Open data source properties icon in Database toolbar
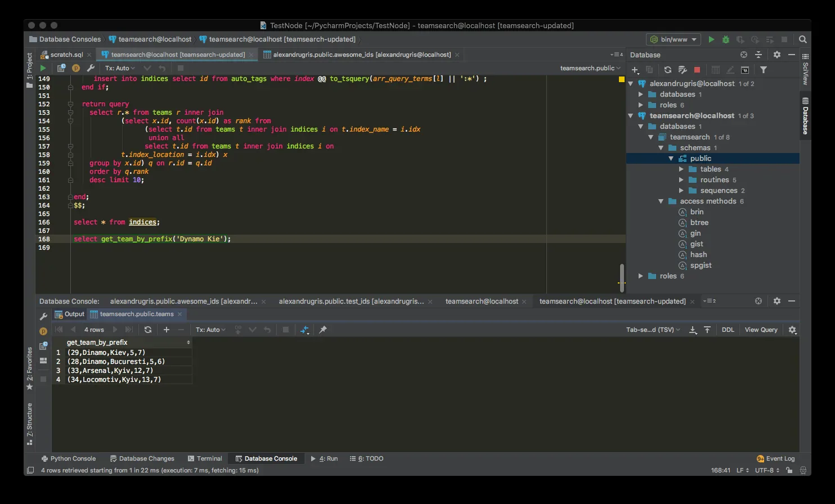835x504 pixels. pyautogui.click(x=683, y=70)
